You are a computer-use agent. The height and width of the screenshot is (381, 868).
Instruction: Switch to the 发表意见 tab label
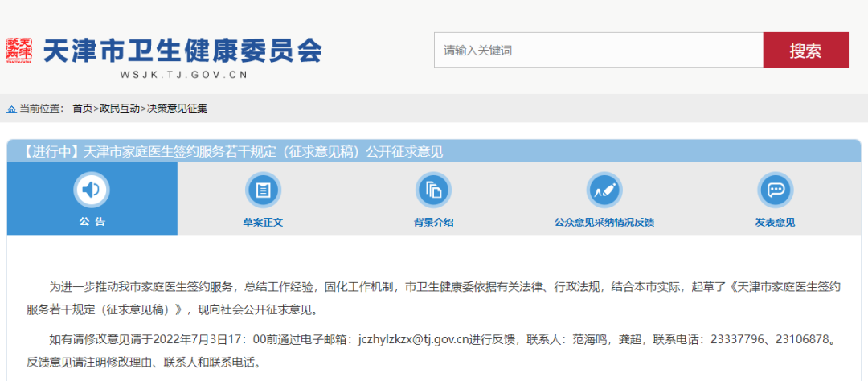[x=775, y=223]
